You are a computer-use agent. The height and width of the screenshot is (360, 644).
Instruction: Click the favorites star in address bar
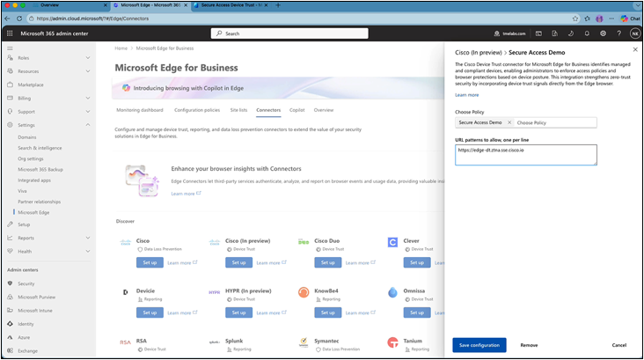(x=575, y=18)
